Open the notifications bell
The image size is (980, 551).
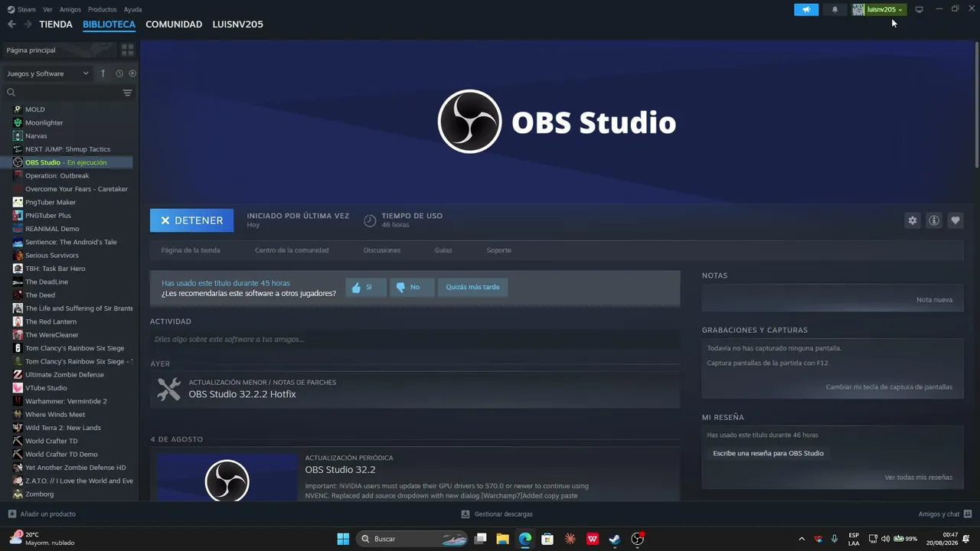(x=835, y=9)
